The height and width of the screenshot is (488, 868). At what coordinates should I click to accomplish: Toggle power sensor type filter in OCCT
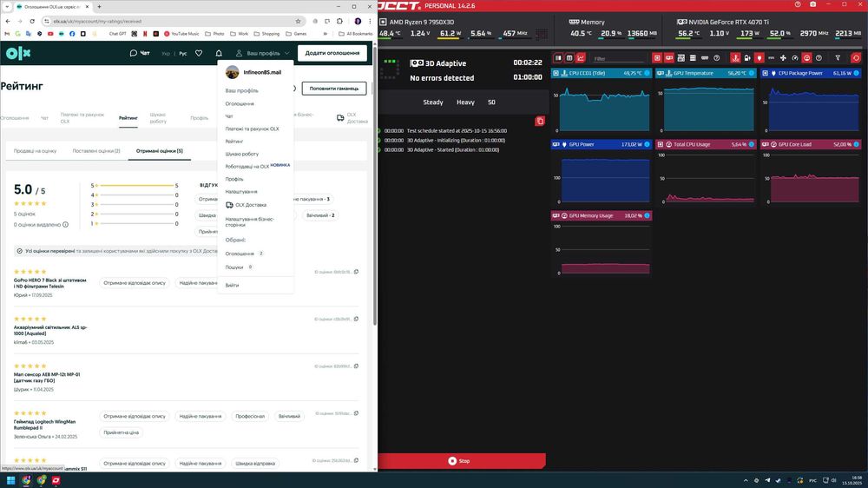pyautogui.click(x=759, y=58)
